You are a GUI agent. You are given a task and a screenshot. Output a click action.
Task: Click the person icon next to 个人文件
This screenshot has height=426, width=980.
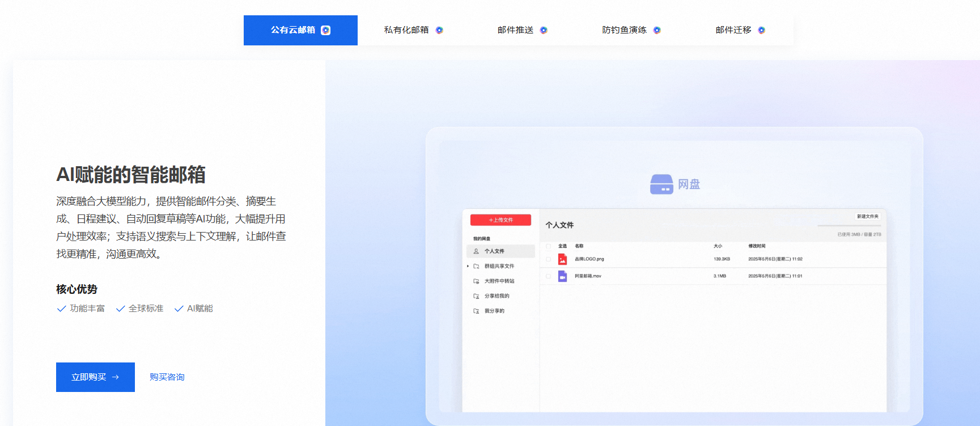click(476, 251)
